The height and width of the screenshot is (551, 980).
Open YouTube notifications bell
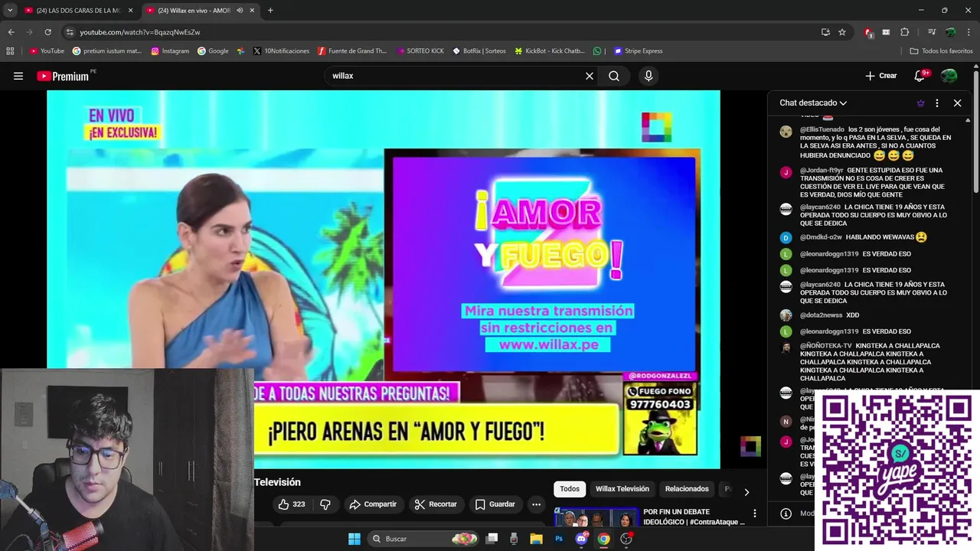point(920,76)
